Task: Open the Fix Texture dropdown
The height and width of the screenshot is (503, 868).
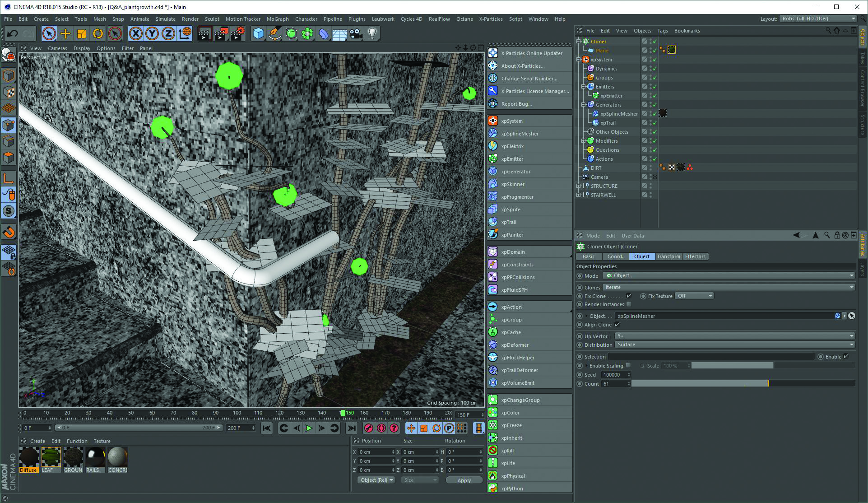Action: pyautogui.click(x=694, y=296)
